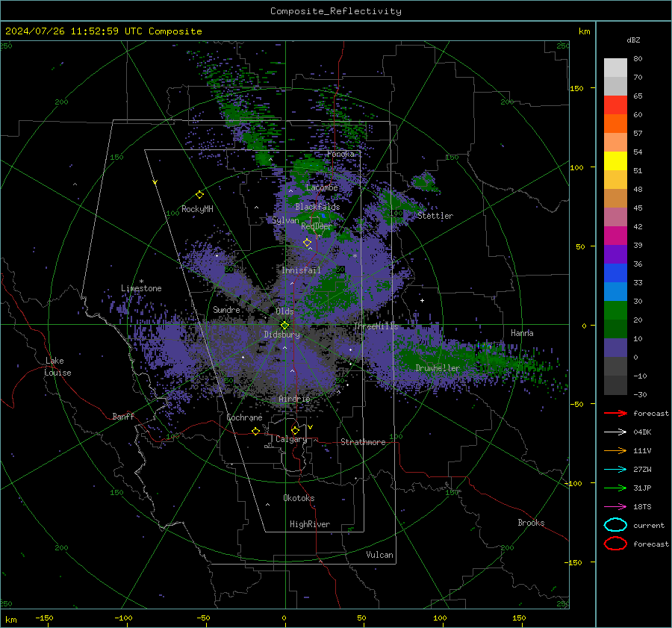
Task: Click the Hanna city label
Action: point(522,332)
